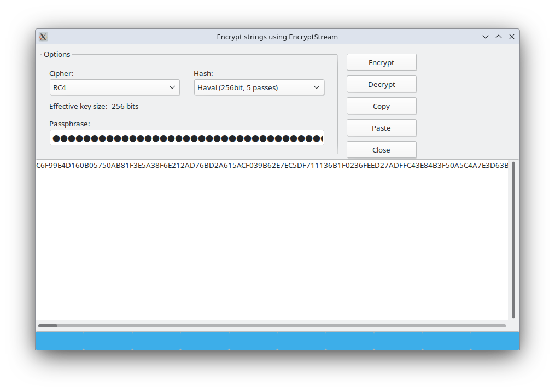This screenshot has height=392, width=555.
Task: Click the 'Cipher:' label
Action: [x=62, y=74]
